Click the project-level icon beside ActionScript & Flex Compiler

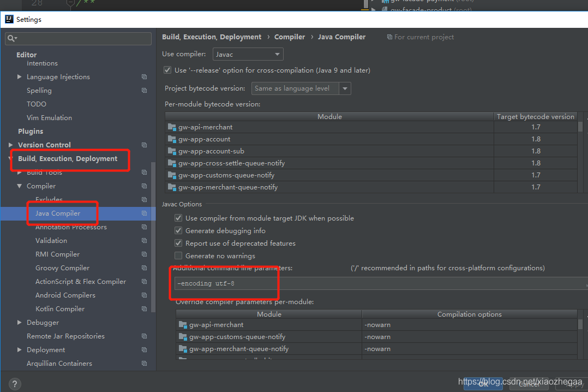(144, 281)
